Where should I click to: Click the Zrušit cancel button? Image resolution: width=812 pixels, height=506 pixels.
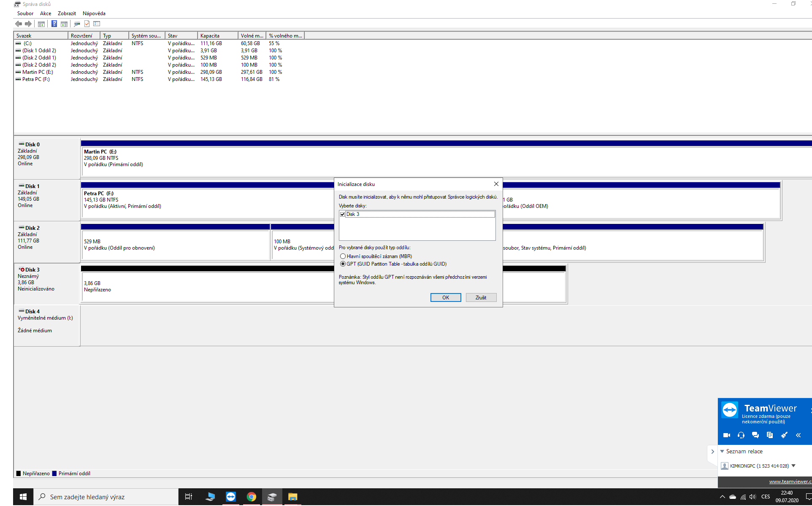tap(481, 298)
